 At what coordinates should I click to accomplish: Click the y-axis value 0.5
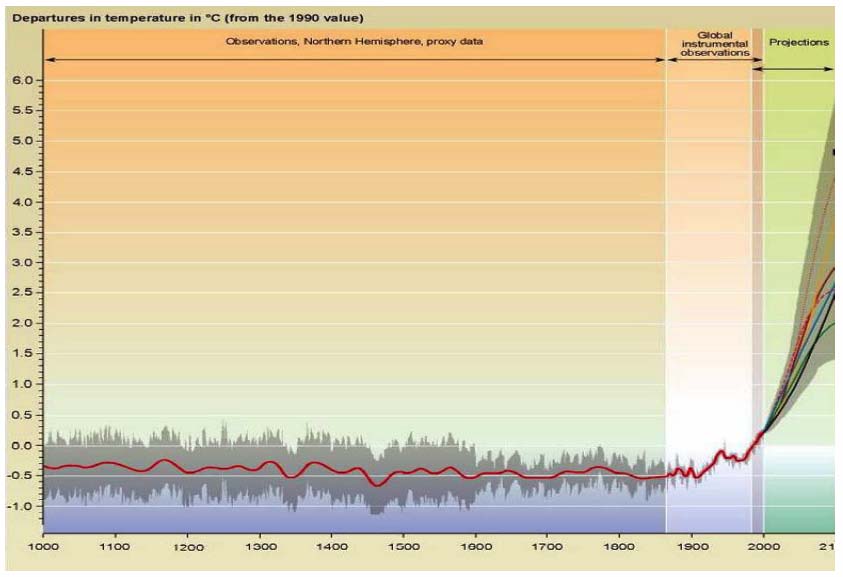click(23, 415)
